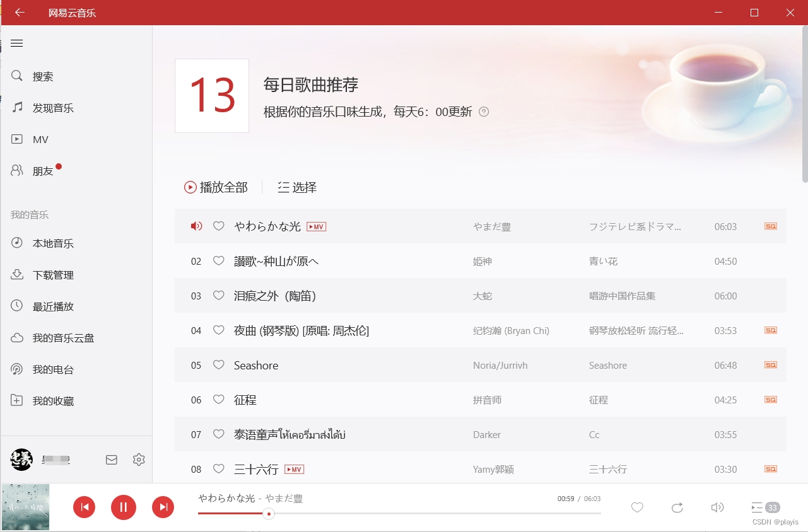The width and height of the screenshot is (808, 532).
Task: Click SQ badge on 征程 row
Action: [x=771, y=400]
